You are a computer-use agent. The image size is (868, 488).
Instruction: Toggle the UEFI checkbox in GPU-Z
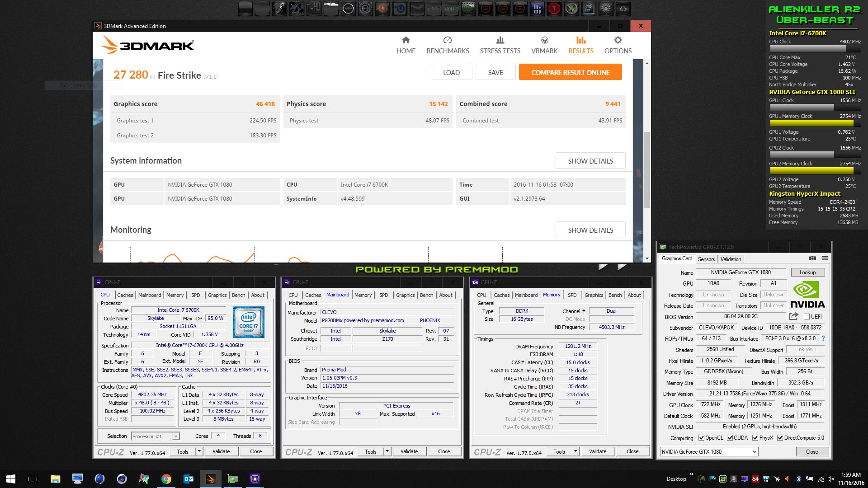tap(807, 317)
